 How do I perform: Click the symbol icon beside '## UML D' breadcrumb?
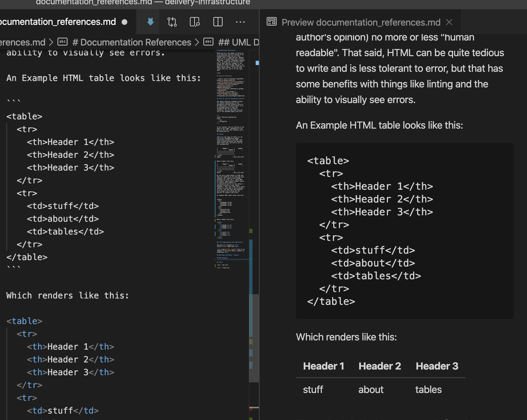click(x=208, y=42)
